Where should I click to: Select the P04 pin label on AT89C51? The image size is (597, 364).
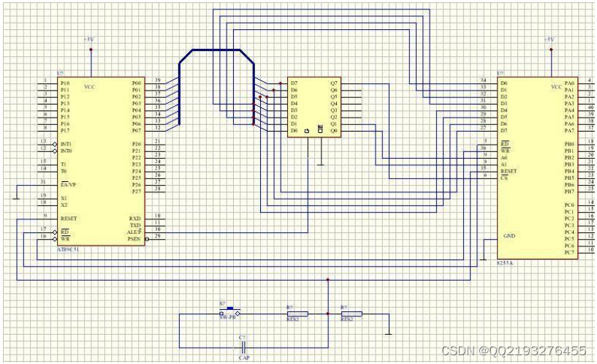click(137, 110)
